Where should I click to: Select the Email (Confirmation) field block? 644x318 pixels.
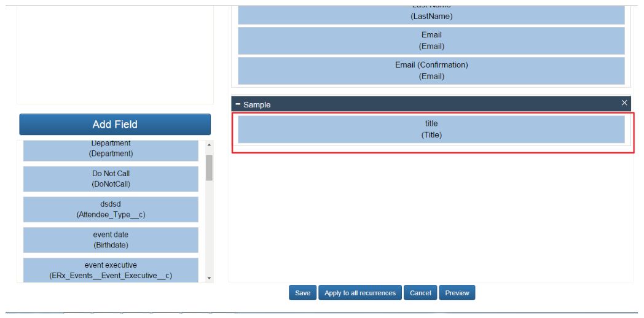431,71
